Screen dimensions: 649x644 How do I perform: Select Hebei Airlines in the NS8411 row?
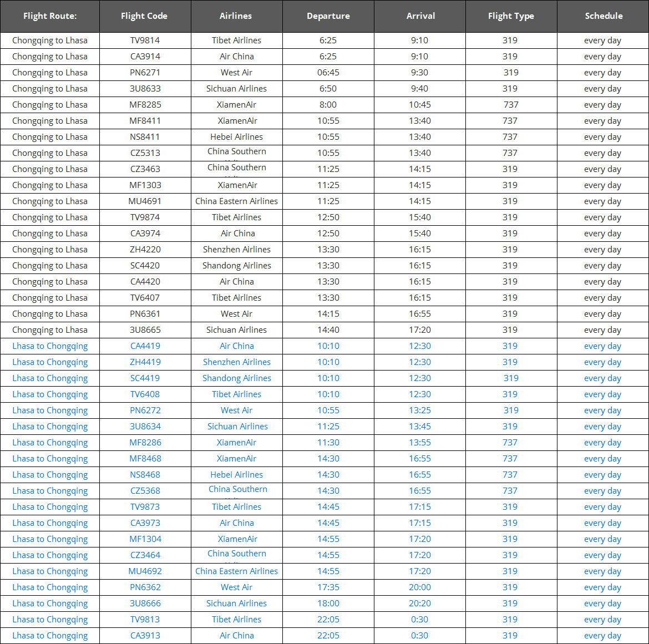click(x=237, y=137)
